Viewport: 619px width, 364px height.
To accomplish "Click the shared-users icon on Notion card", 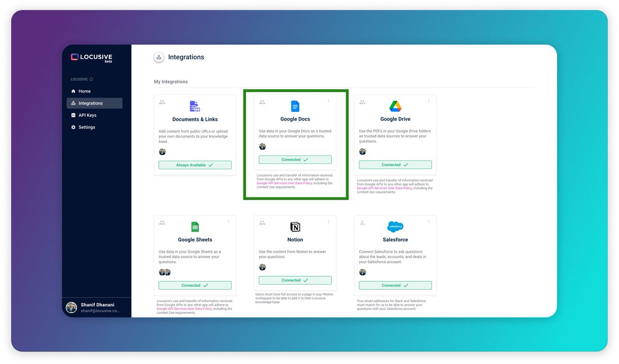I will point(262,223).
